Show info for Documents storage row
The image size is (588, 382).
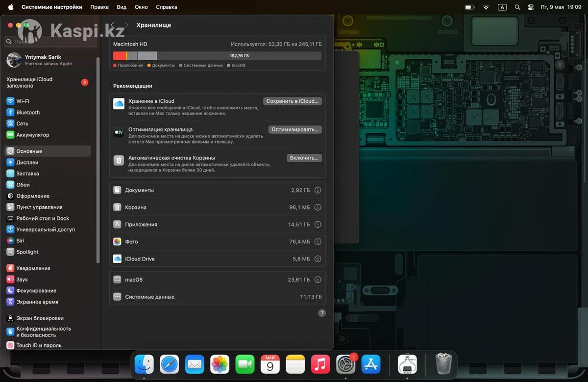pyautogui.click(x=318, y=190)
